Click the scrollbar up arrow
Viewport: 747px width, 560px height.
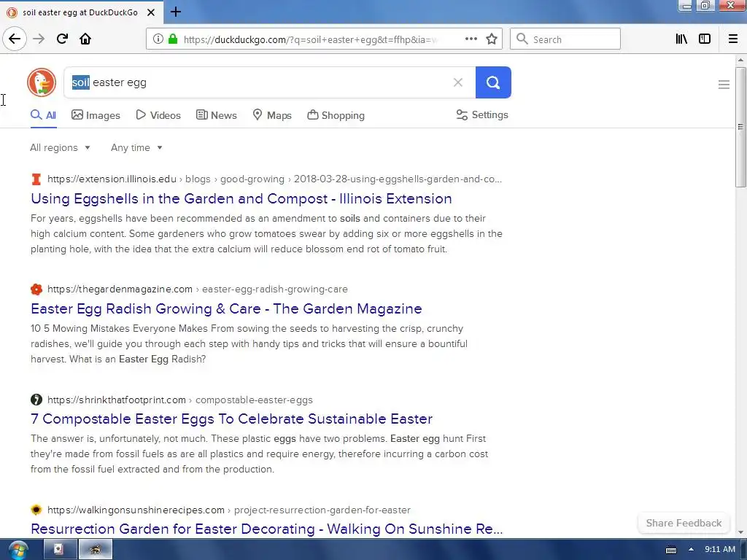coord(740,60)
